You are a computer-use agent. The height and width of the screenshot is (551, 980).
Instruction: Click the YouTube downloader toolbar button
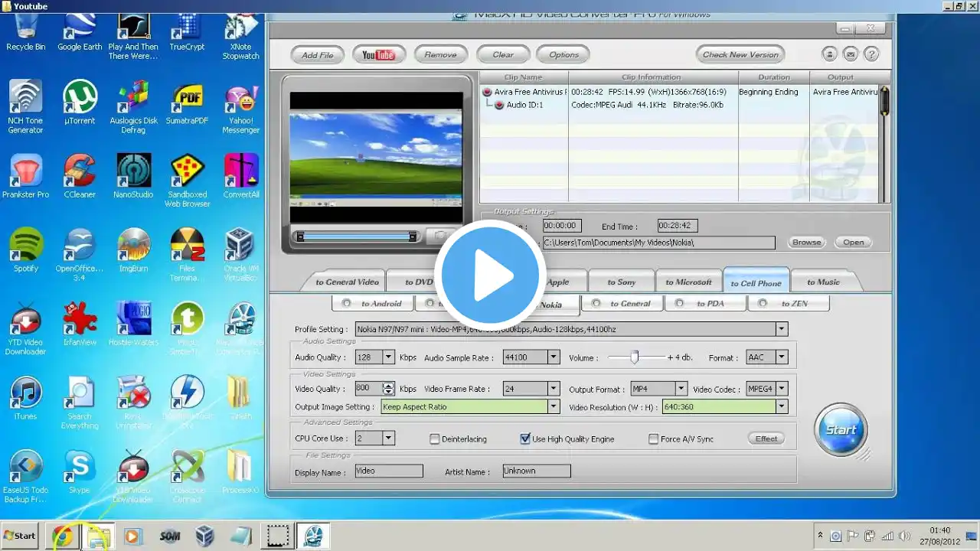pyautogui.click(x=378, y=54)
